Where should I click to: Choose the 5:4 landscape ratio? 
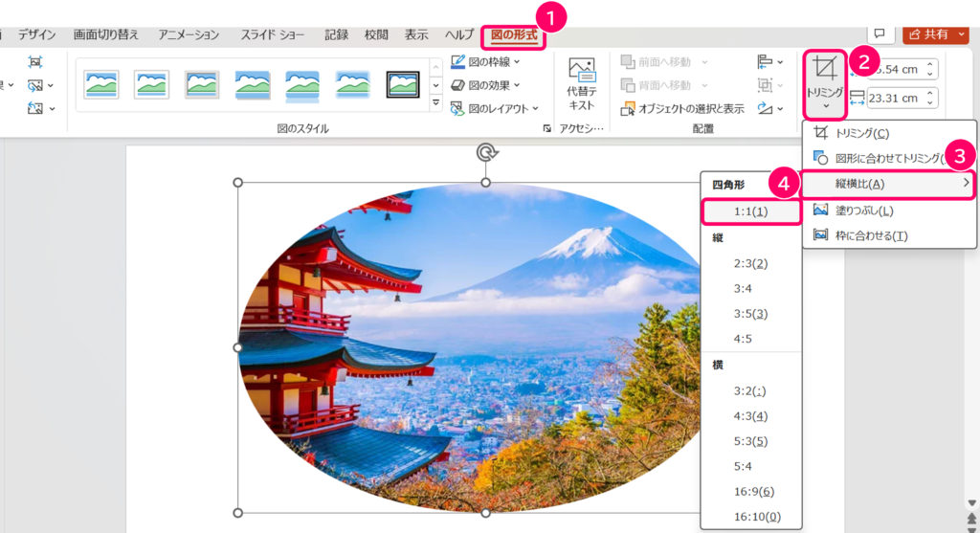pyautogui.click(x=751, y=466)
